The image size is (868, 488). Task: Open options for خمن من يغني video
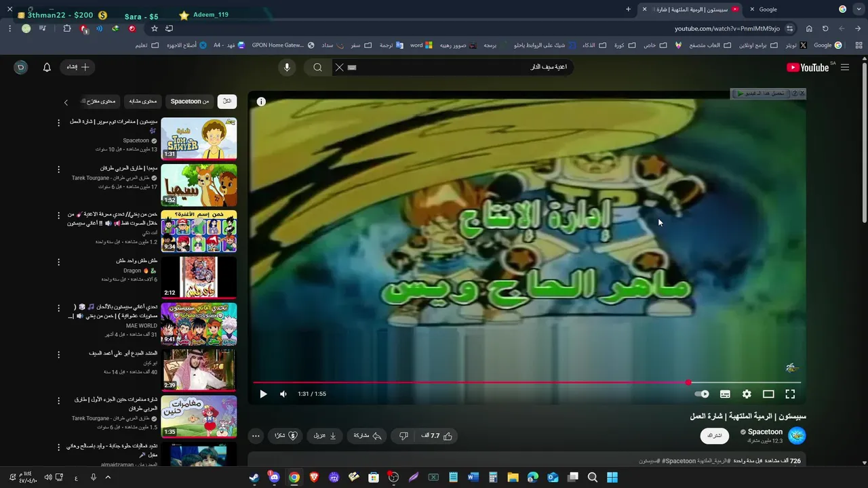58,216
